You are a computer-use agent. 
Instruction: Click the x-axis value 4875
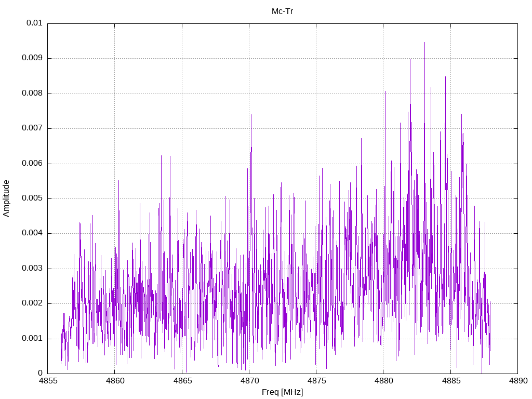[x=316, y=381]
